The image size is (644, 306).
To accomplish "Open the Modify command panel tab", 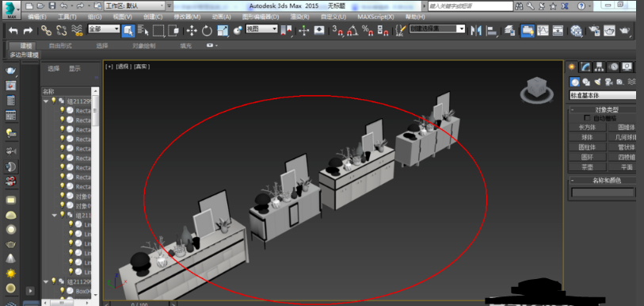I will pyautogui.click(x=585, y=67).
